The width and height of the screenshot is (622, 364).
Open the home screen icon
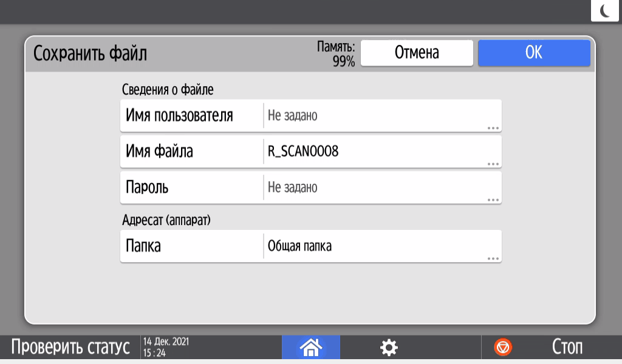point(311,347)
